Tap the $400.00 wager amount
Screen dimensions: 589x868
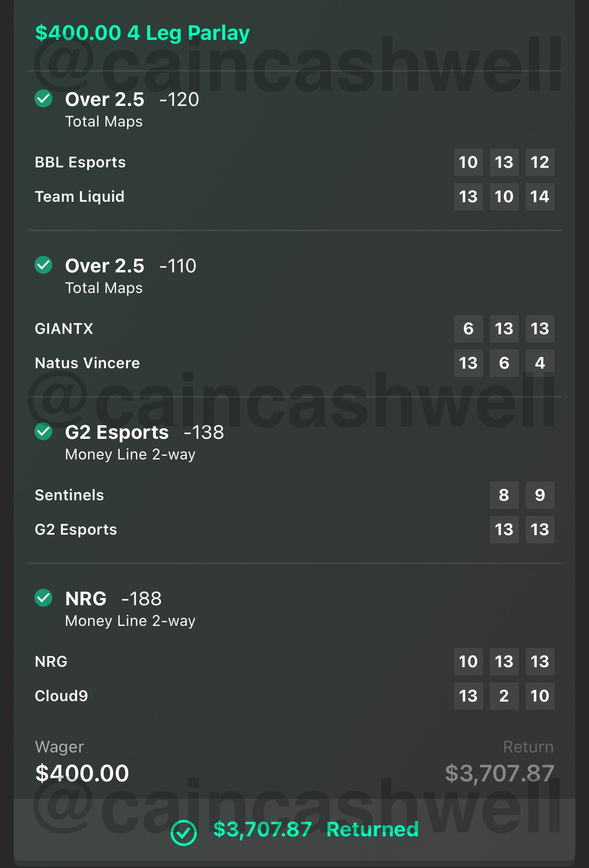point(82,774)
